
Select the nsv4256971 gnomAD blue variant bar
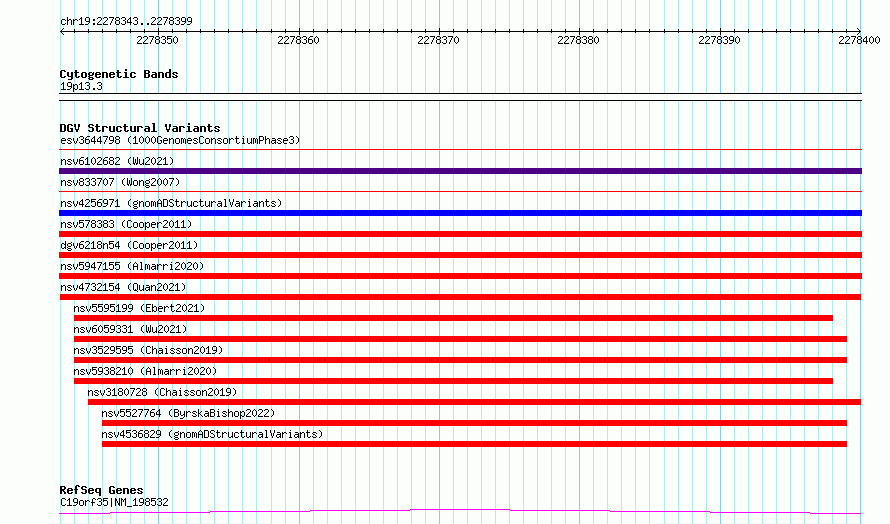[x=460, y=213]
